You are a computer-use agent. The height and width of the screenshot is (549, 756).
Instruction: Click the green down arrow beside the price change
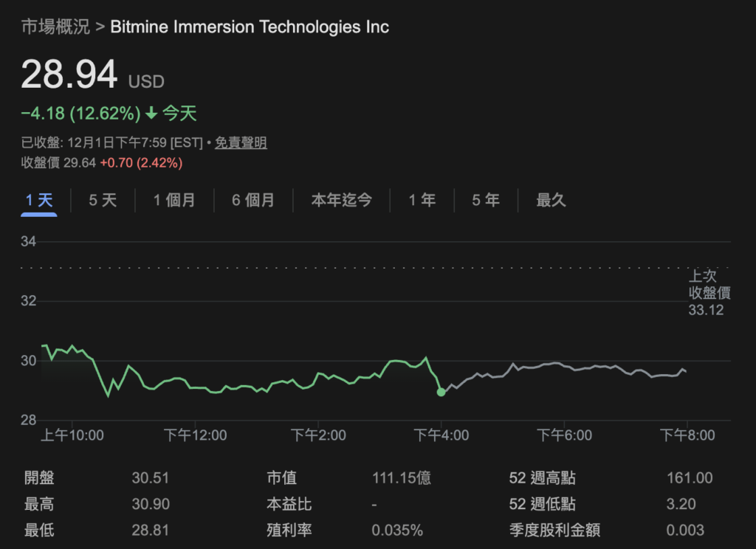point(151,114)
